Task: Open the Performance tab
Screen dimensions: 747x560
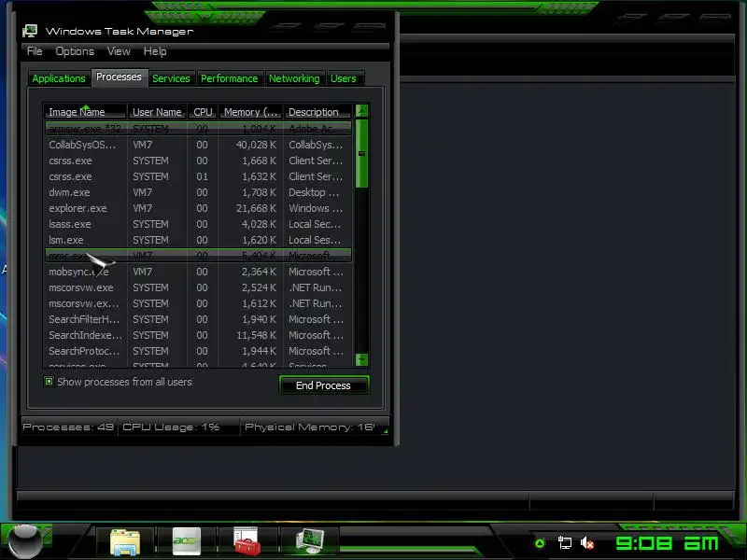Action: coord(229,78)
